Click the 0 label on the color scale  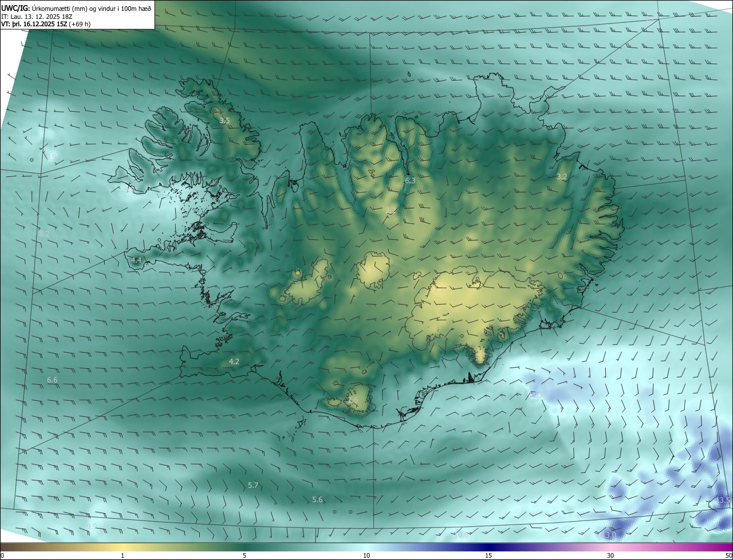(x=2, y=555)
